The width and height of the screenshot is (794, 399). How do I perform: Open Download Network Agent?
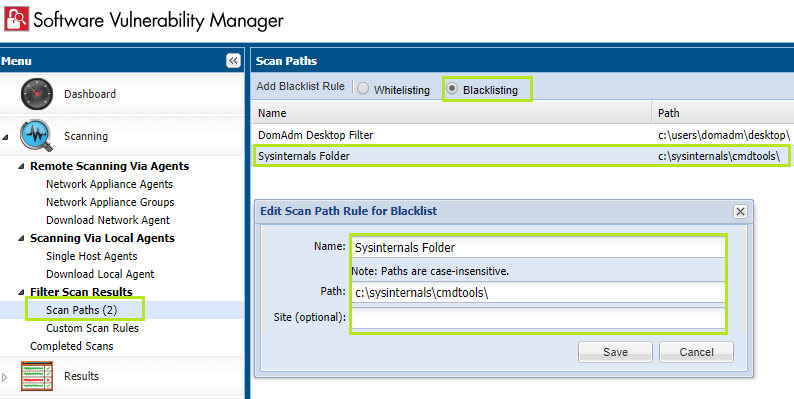click(x=108, y=220)
